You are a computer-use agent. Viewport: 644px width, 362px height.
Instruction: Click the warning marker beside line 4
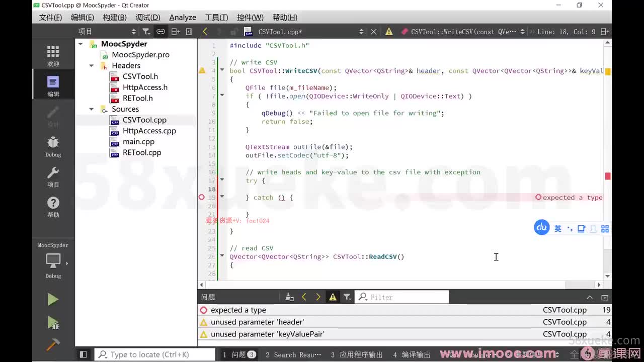coord(202,71)
